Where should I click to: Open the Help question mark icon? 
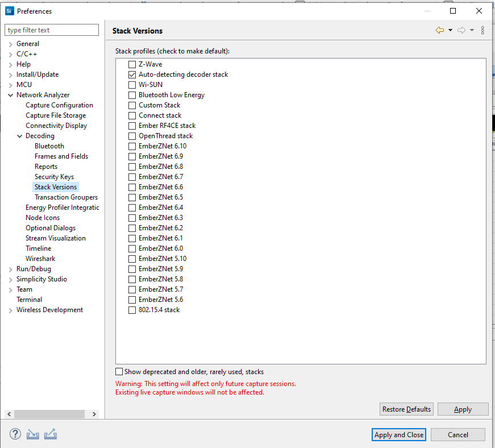[x=15, y=434]
